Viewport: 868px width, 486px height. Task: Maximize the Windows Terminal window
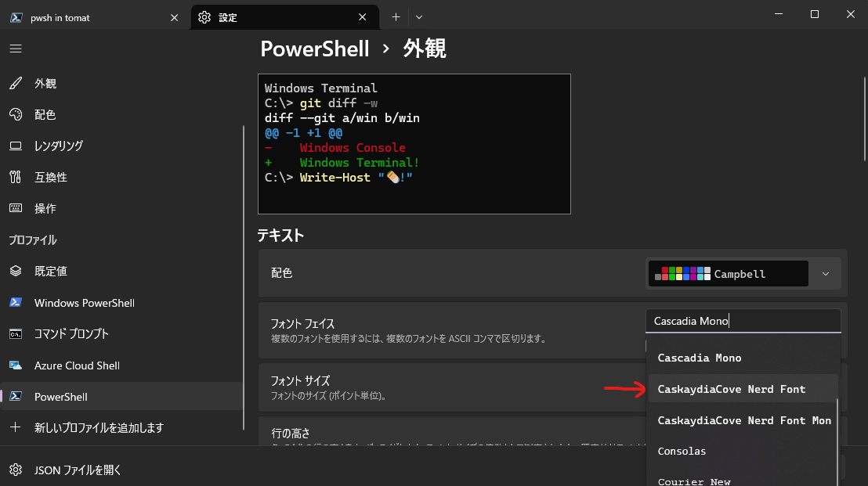(x=814, y=14)
